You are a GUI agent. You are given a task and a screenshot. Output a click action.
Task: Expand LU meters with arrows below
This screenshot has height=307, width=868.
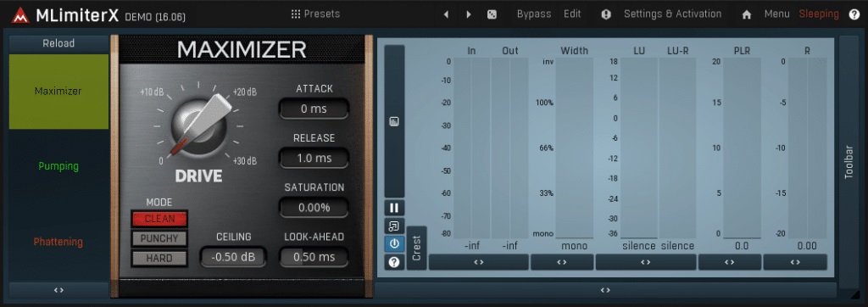point(645,262)
